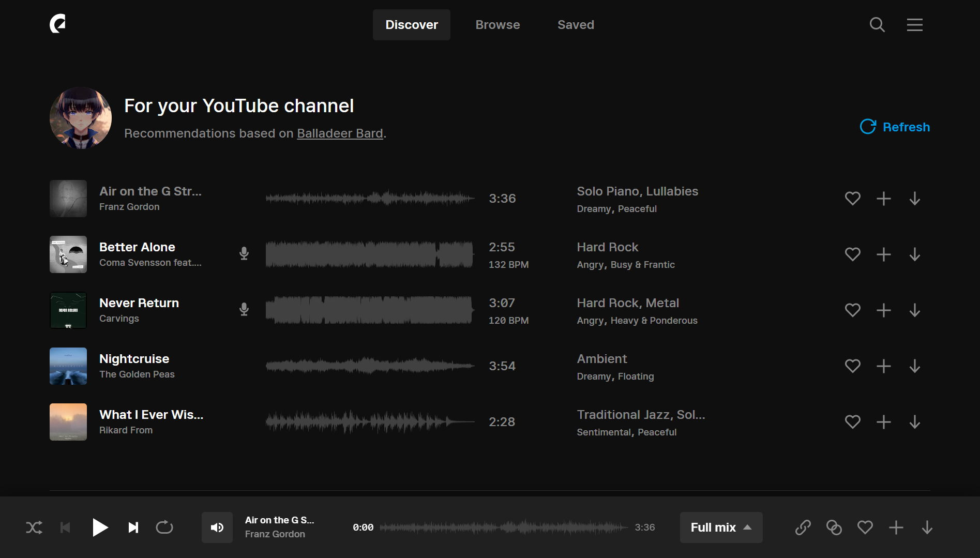Image resolution: width=980 pixels, height=558 pixels.
Task: Open the What I Ever Wis... album thumbnail
Action: click(x=68, y=422)
